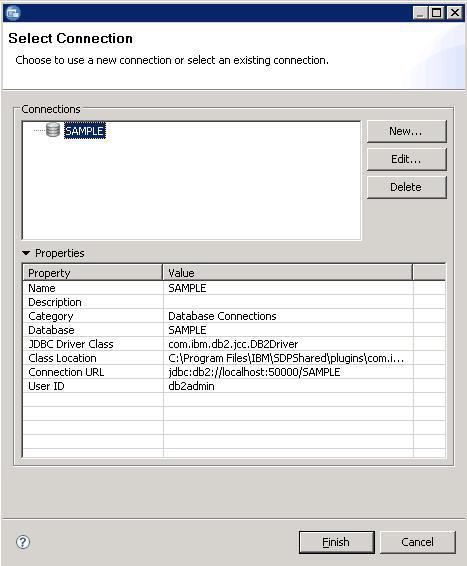Sort by the Property column header
Screen dimensions: 467x566
[93, 273]
